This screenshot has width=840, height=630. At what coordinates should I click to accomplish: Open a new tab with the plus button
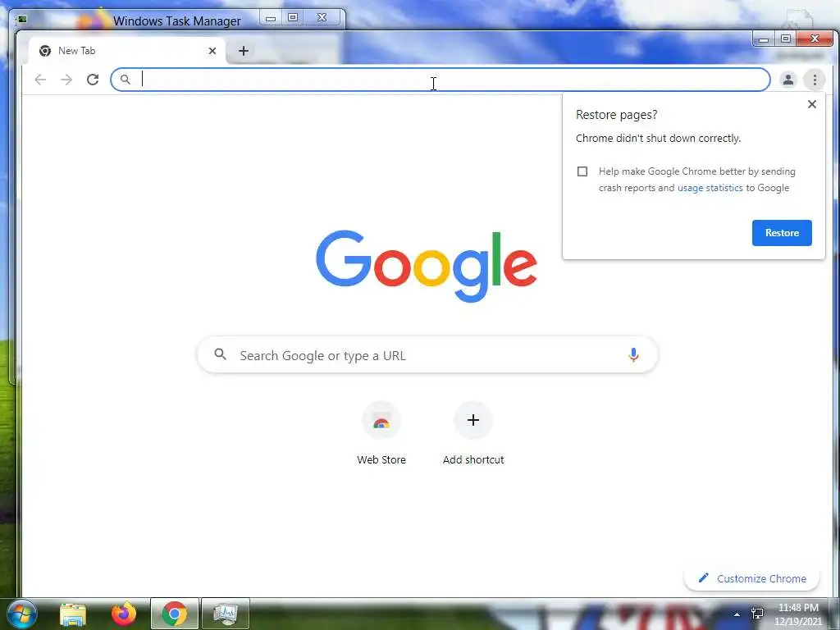click(x=243, y=51)
